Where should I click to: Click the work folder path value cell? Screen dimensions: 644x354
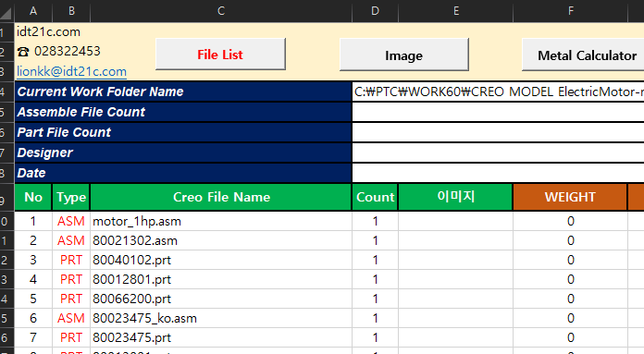coord(498,92)
